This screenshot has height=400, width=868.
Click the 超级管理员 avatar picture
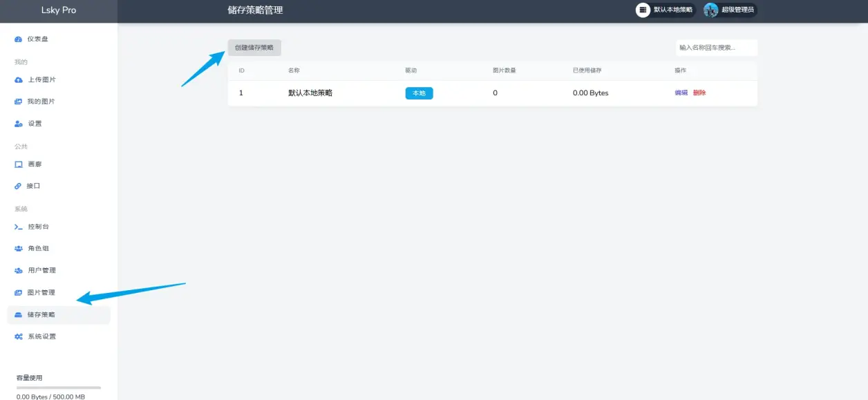(x=711, y=10)
